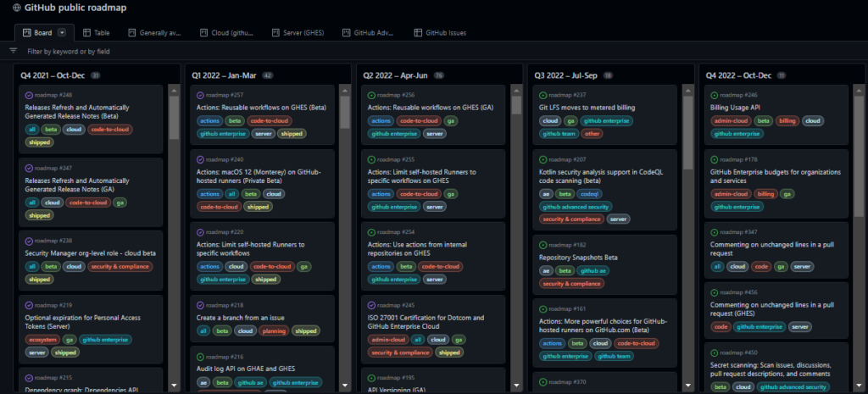Click the open status icon on roadmap #216
The height and width of the screenshot is (394, 868).
[200, 357]
